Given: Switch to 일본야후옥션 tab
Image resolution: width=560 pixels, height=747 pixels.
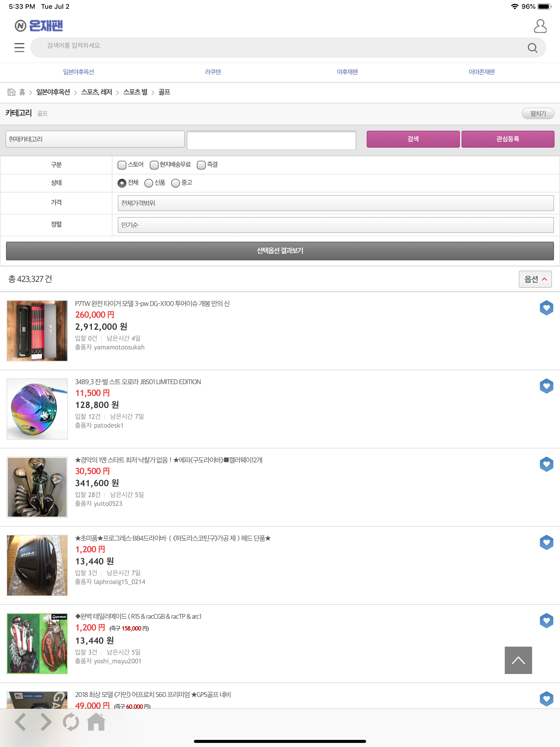Looking at the screenshot, I should [78, 72].
